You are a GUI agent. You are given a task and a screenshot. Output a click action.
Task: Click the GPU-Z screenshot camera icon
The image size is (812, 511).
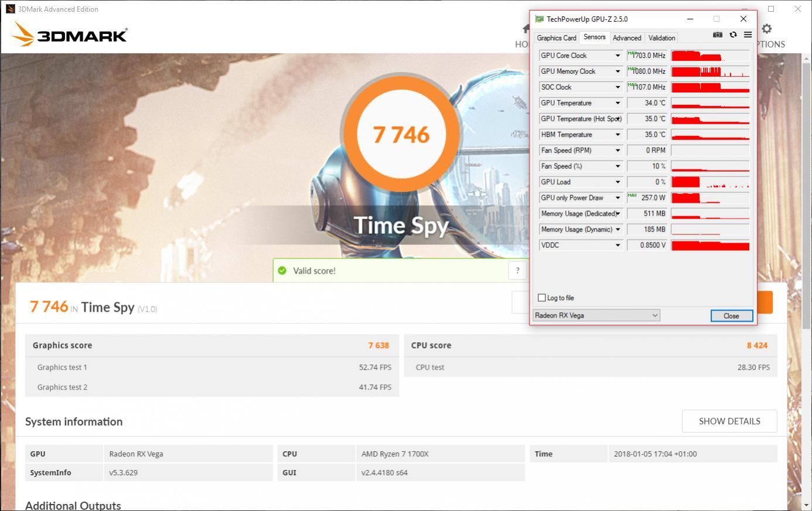[x=717, y=35]
